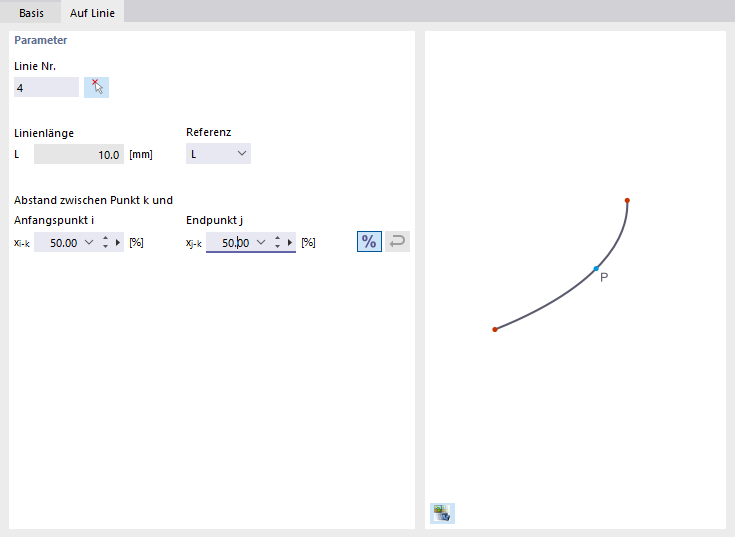735x537 pixels.
Task: Click the Linie Nr. input field
Action: (x=46, y=88)
